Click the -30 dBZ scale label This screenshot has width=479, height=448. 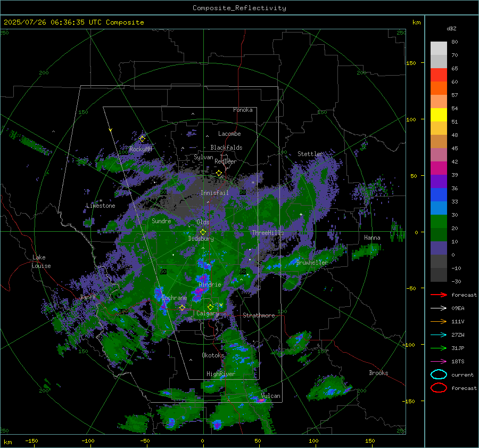click(x=456, y=281)
